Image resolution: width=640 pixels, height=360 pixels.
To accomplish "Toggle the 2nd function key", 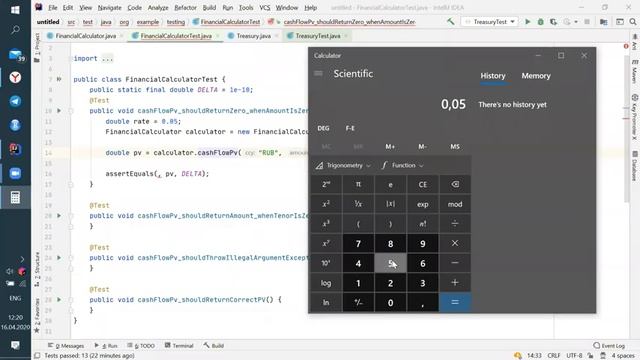I will click(326, 184).
